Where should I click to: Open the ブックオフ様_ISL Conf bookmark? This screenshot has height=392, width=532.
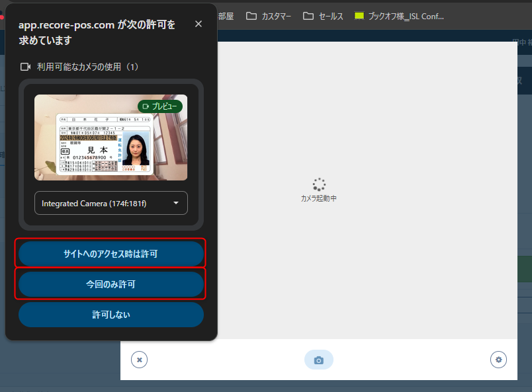(399, 16)
